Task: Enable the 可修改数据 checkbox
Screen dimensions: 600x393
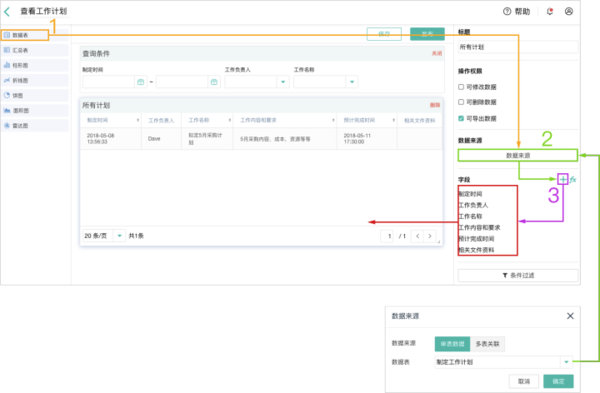Action: point(461,87)
